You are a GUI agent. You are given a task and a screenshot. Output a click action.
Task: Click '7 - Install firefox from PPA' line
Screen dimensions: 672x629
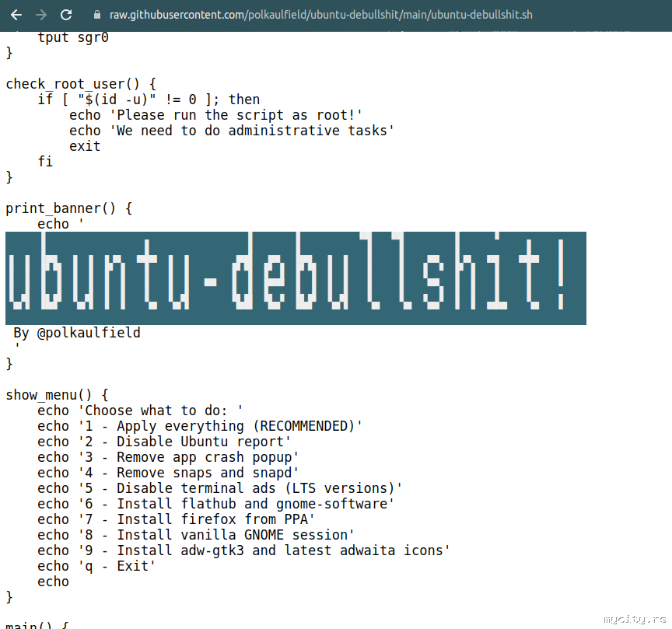(176, 519)
